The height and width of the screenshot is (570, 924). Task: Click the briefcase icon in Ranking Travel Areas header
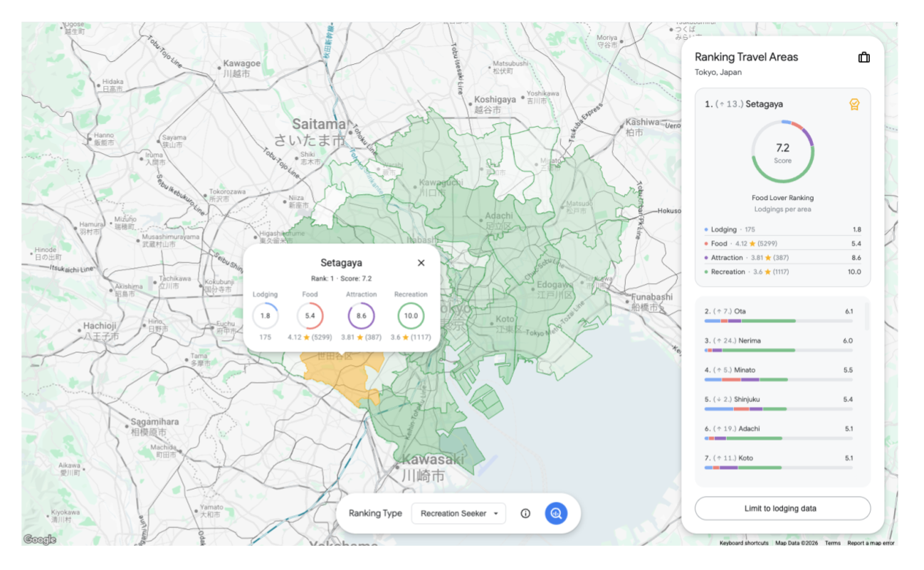863,57
